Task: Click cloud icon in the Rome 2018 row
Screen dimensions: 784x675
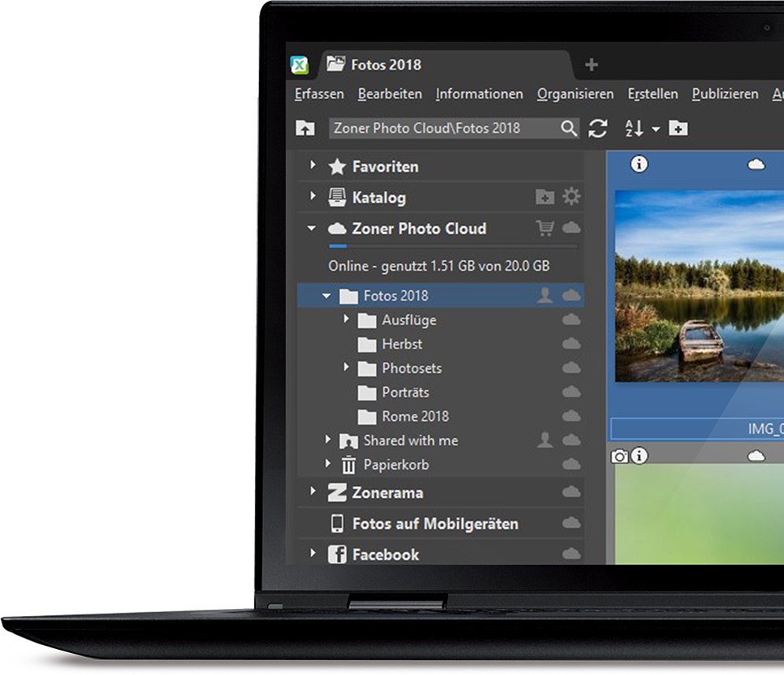Action: (x=571, y=415)
